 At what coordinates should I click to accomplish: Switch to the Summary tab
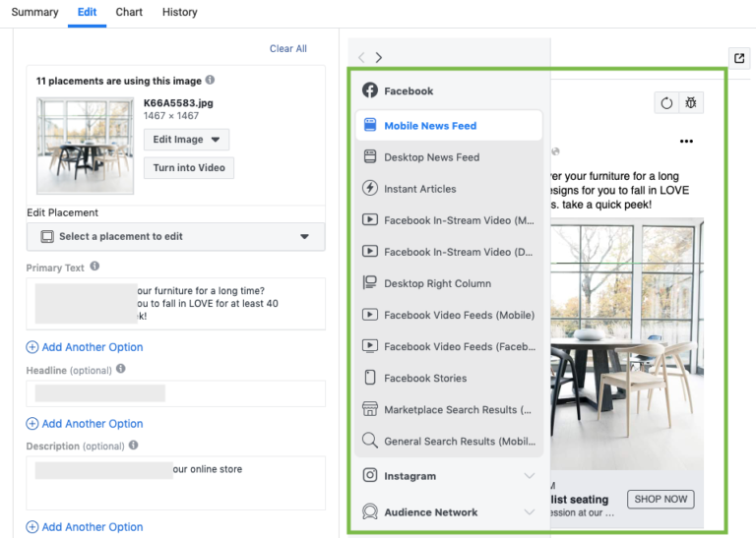(34, 12)
